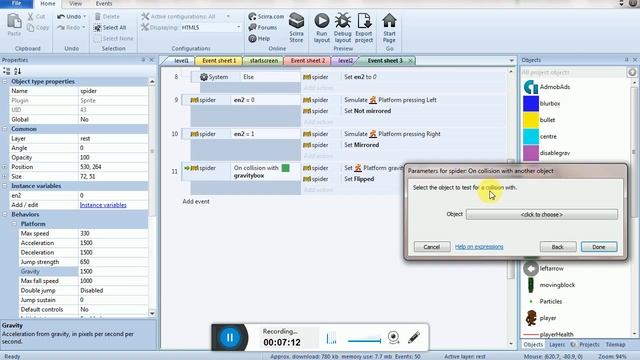Click the Paste icon in Clipboard group
The width and height of the screenshot is (640, 360).
[14, 21]
